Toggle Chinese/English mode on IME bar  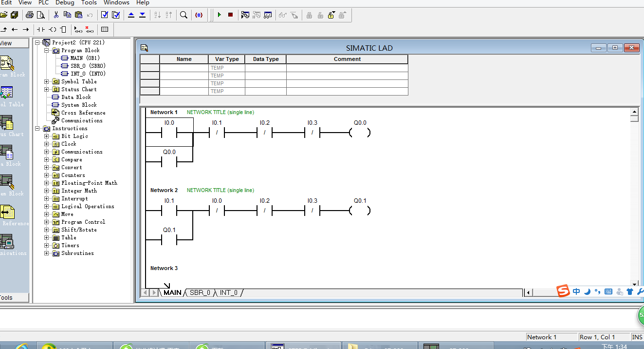(x=576, y=291)
